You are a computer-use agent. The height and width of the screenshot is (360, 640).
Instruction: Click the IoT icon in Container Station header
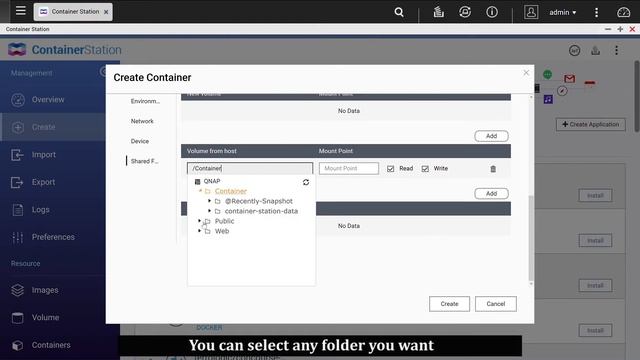pos(574,51)
